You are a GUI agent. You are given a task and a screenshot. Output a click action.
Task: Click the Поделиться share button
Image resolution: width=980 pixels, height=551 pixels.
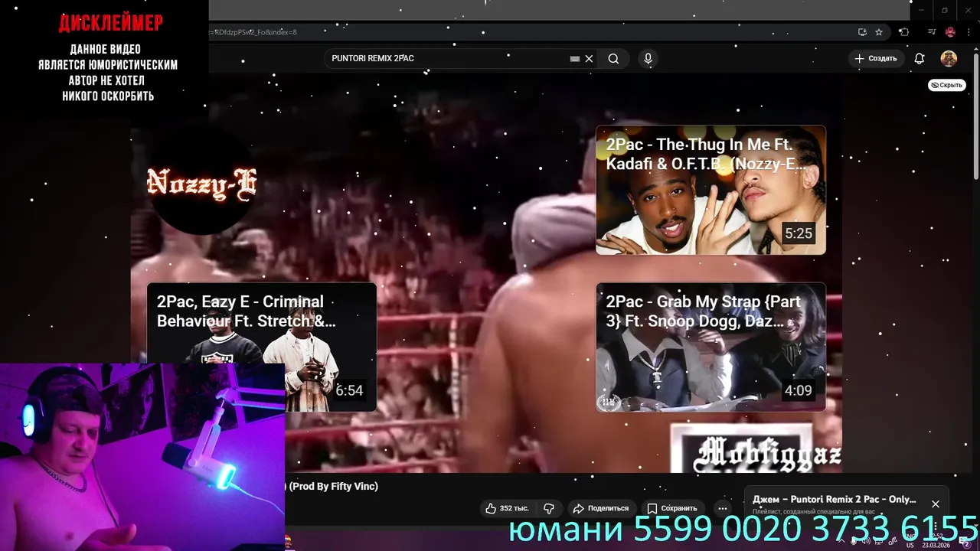tap(601, 508)
